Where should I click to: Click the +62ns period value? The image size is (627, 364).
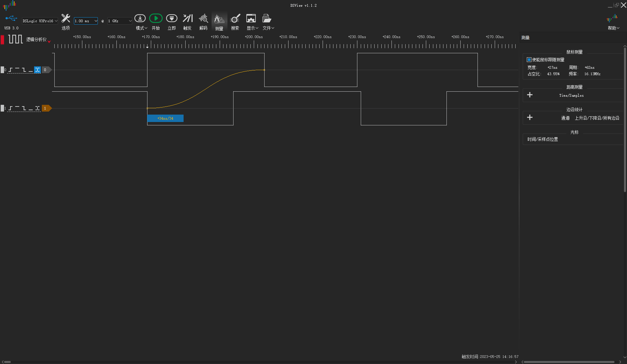click(x=590, y=67)
